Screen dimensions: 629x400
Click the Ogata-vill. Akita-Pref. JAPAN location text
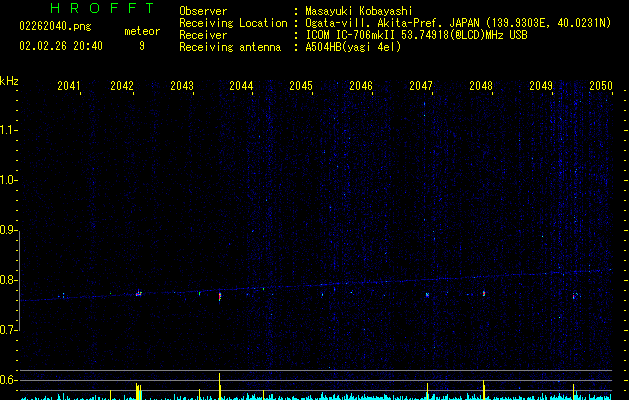pos(458,23)
